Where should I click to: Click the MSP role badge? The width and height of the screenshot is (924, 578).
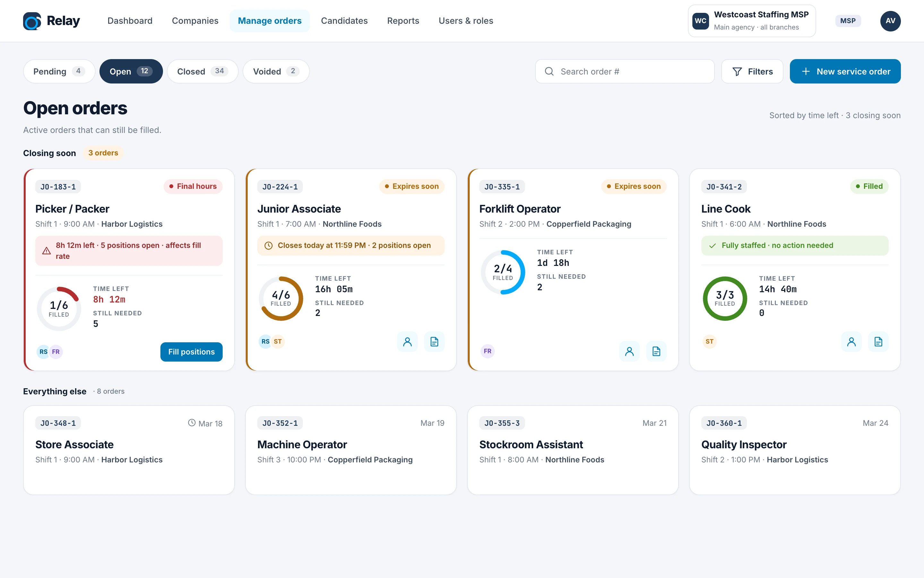[848, 21]
